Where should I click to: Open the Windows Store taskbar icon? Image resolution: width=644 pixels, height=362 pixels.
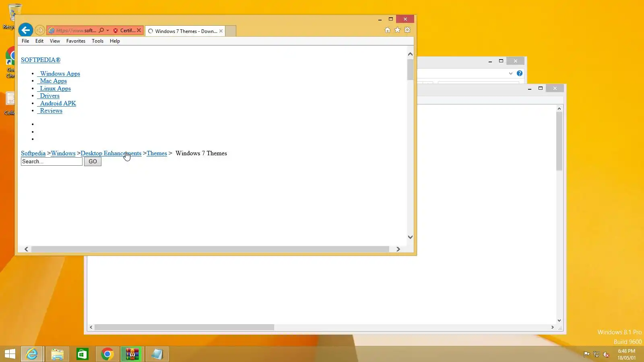click(82, 354)
